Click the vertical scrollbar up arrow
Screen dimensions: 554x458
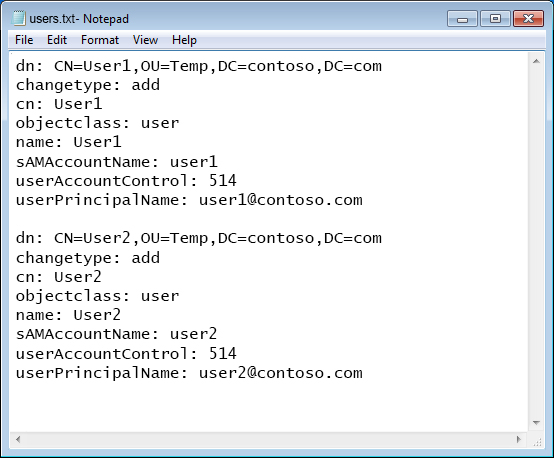(x=536, y=61)
